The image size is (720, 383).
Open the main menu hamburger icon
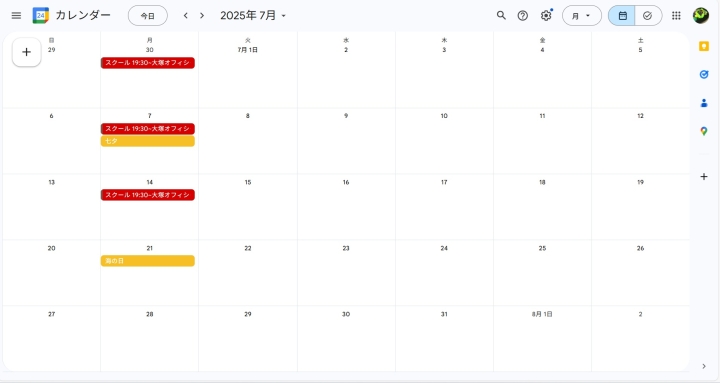[x=16, y=16]
